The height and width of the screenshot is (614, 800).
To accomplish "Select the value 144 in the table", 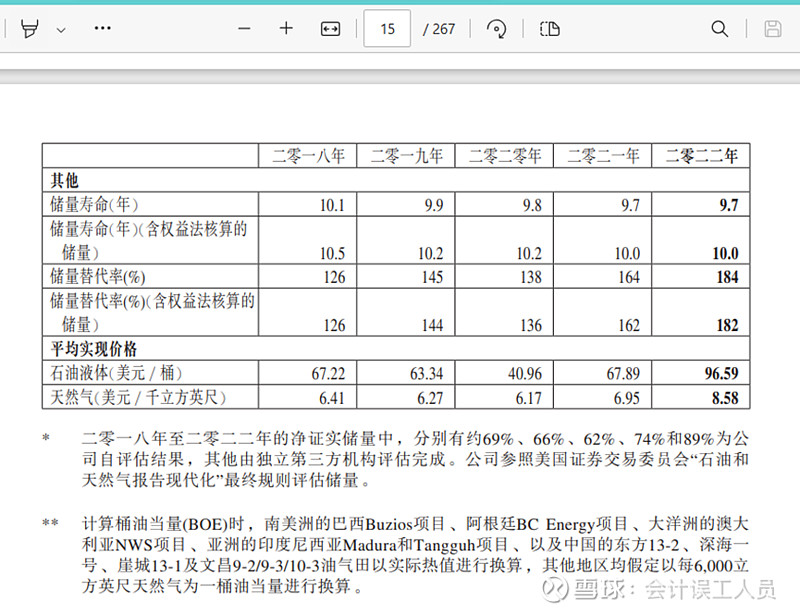I will pyautogui.click(x=432, y=325).
